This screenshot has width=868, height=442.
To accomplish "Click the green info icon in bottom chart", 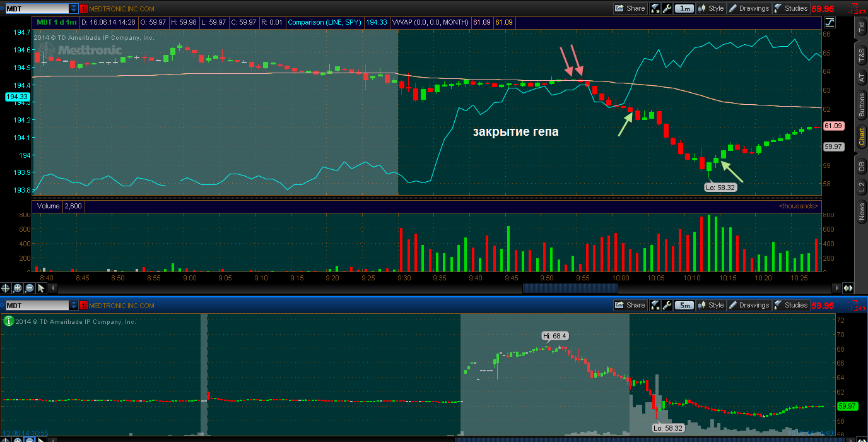I will pos(8,321).
